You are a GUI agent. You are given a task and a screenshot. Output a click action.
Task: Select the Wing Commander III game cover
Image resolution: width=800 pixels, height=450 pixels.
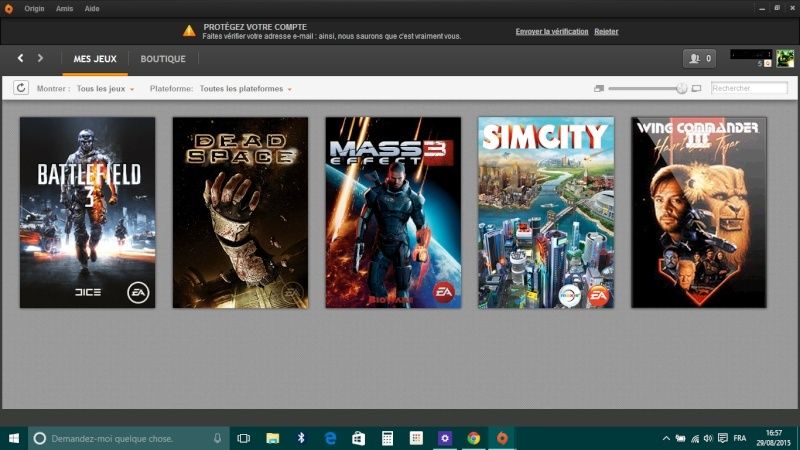[698, 213]
